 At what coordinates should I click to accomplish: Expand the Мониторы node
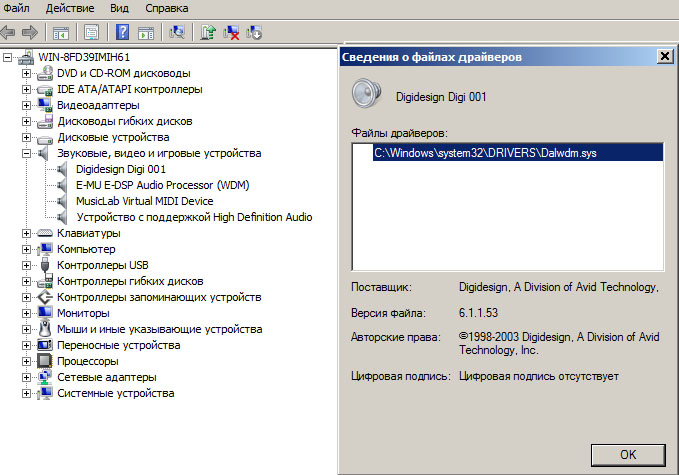[x=26, y=313]
